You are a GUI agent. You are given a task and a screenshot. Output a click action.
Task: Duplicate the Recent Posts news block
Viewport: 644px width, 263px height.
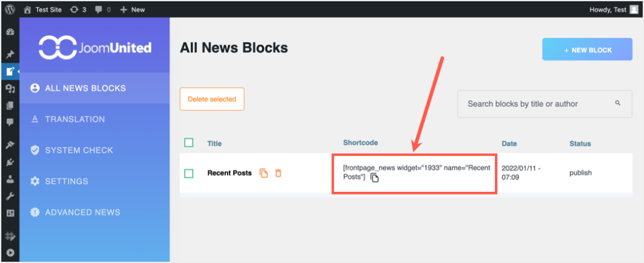(x=264, y=173)
